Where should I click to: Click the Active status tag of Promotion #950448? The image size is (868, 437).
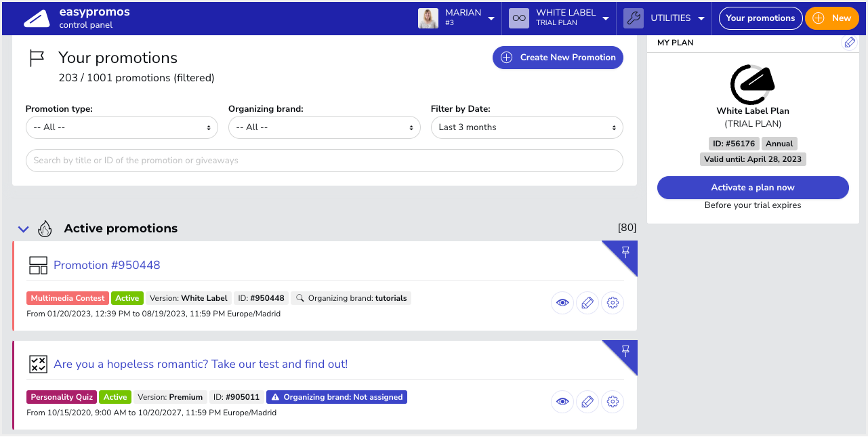pyautogui.click(x=127, y=298)
